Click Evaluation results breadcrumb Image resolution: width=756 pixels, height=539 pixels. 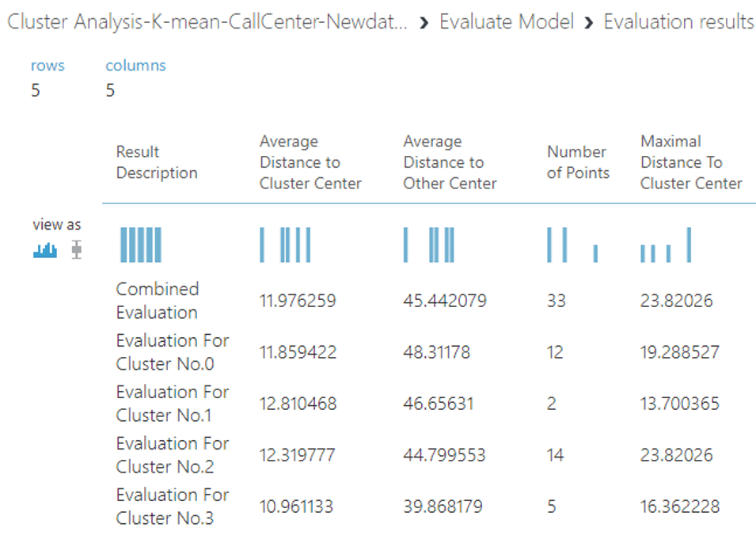click(678, 21)
